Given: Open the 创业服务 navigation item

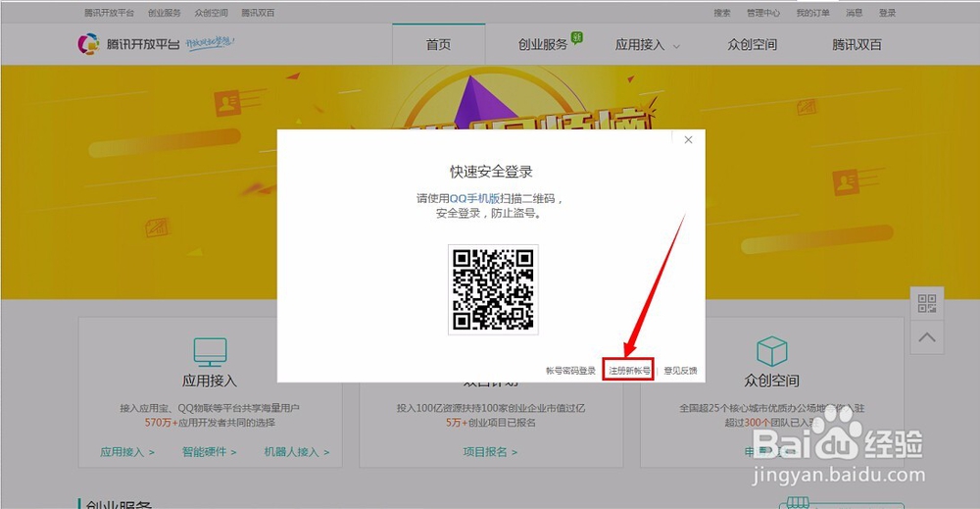Looking at the screenshot, I should [x=543, y=44].
